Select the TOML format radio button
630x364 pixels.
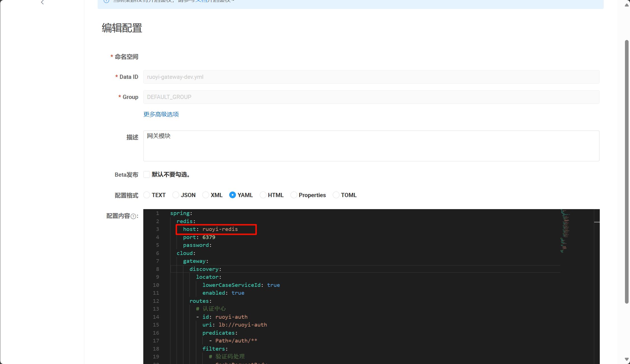[336, 195]
